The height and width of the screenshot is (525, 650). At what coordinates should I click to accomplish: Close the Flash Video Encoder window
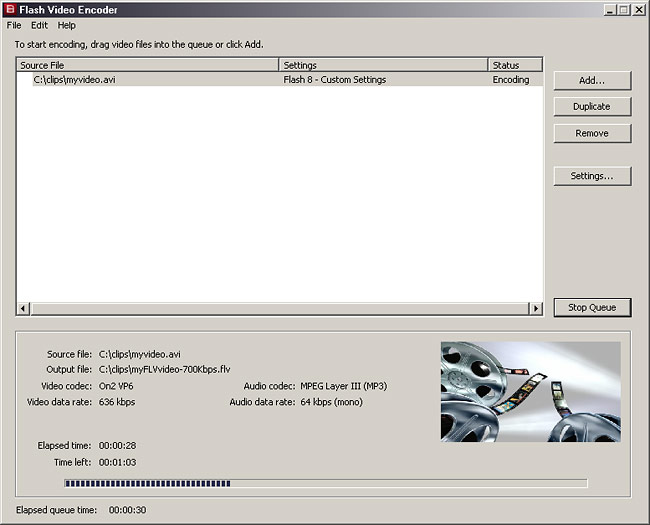click(x=639, y=10)
